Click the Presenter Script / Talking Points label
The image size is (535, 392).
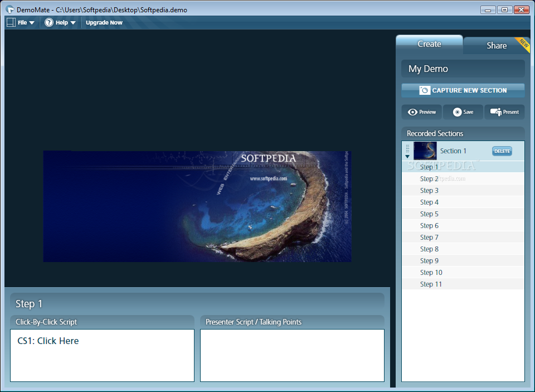254,322
